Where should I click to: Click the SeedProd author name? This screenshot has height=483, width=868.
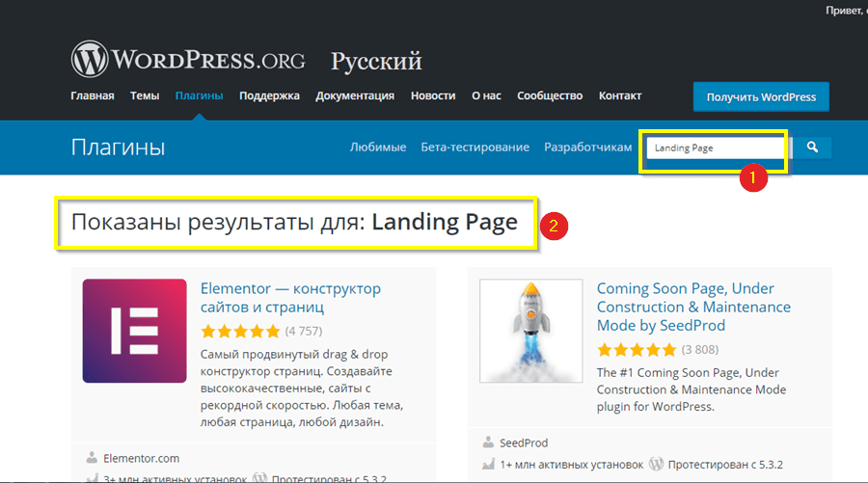coord(524,443)
